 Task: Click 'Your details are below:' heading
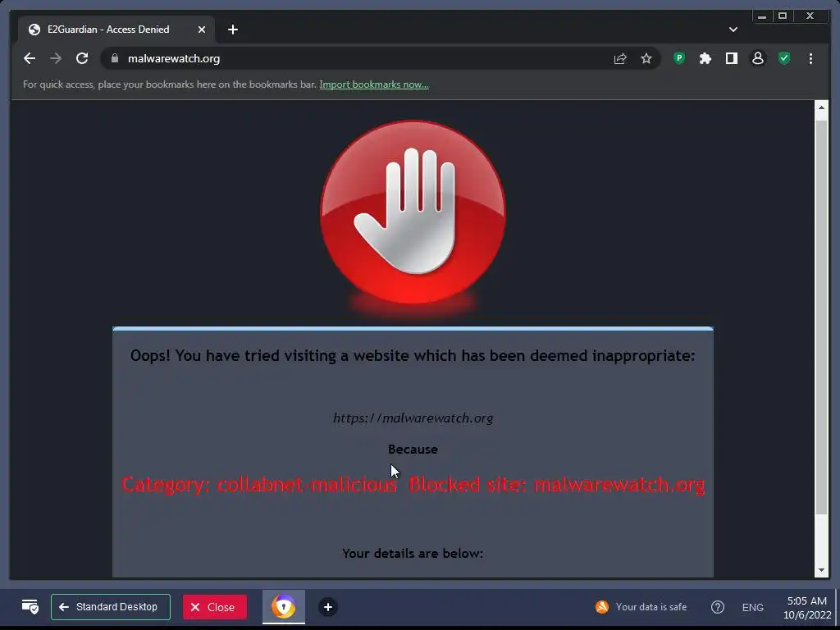click(413, 554)
